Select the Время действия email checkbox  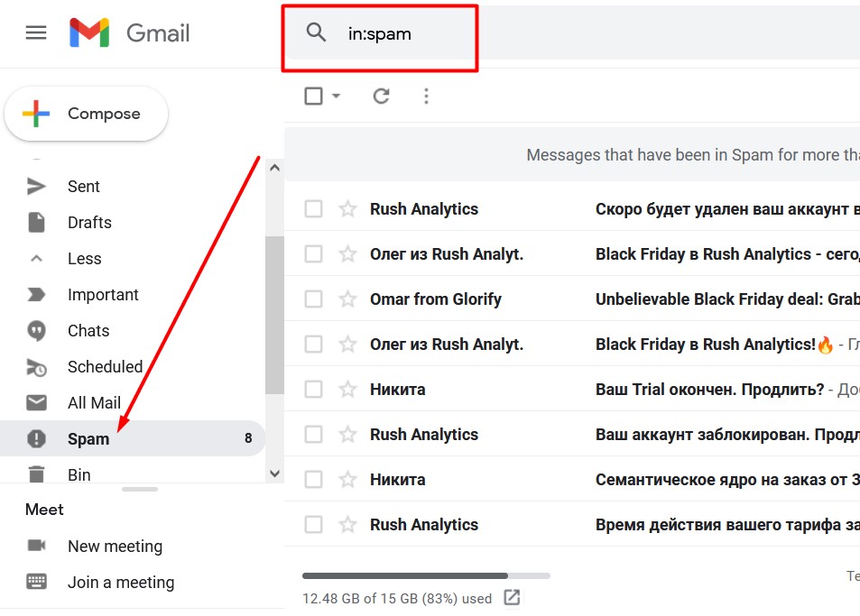(x=313, y=525)
